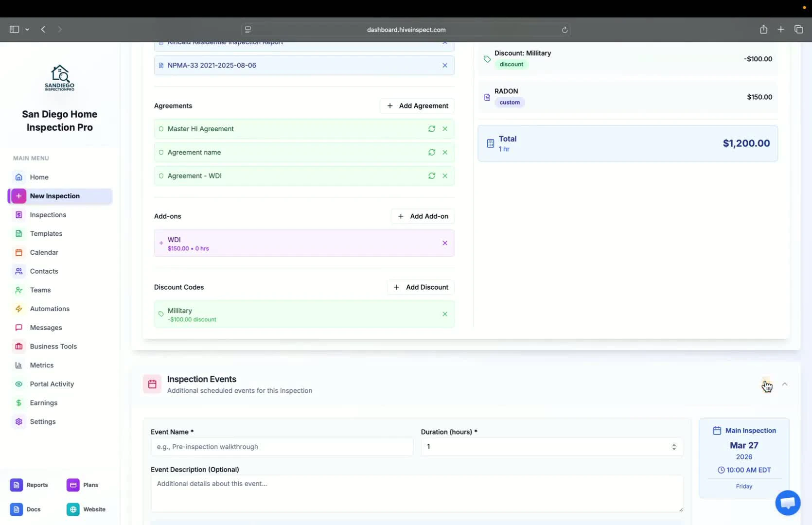Open Automations in the sidebar
This screenshot has height=525, width=812.
(x=49, y=309)
